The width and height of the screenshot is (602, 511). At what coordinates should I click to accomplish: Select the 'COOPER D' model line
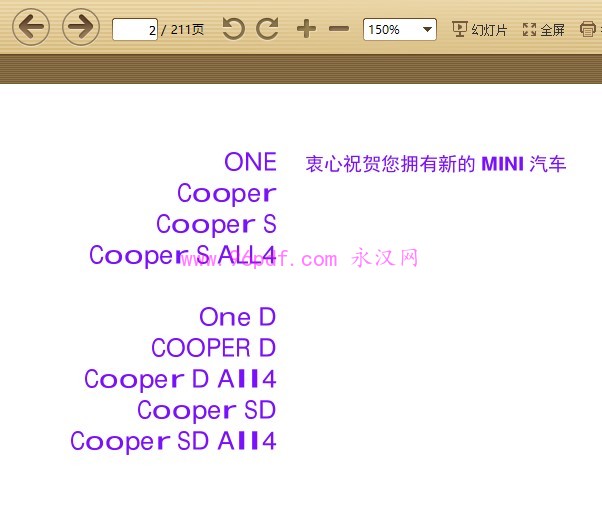[x=214, y=348]
